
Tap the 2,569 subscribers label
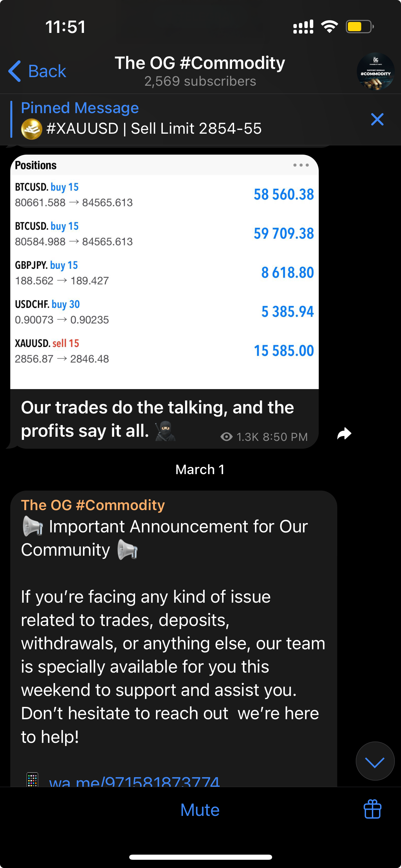(x=200, y=81)
